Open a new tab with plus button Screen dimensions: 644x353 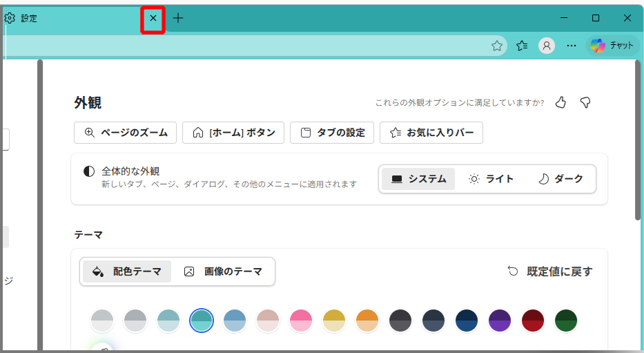tap(178, 18)
